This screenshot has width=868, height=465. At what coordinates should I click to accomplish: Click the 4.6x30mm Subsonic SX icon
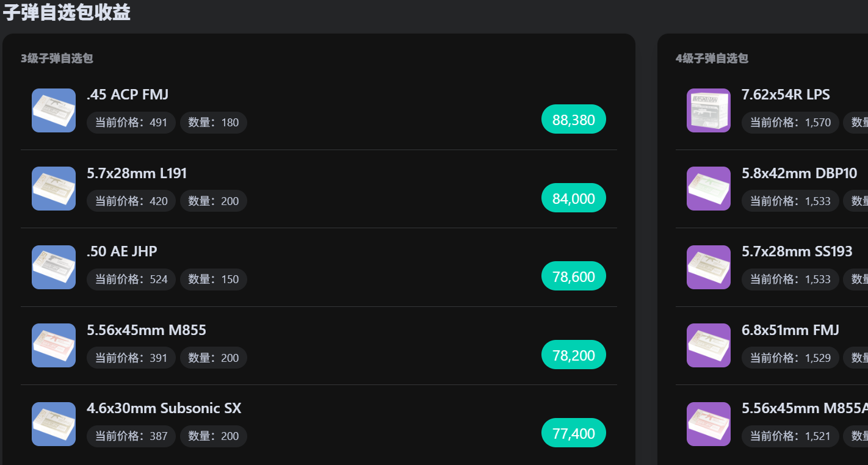click(54, 424)
